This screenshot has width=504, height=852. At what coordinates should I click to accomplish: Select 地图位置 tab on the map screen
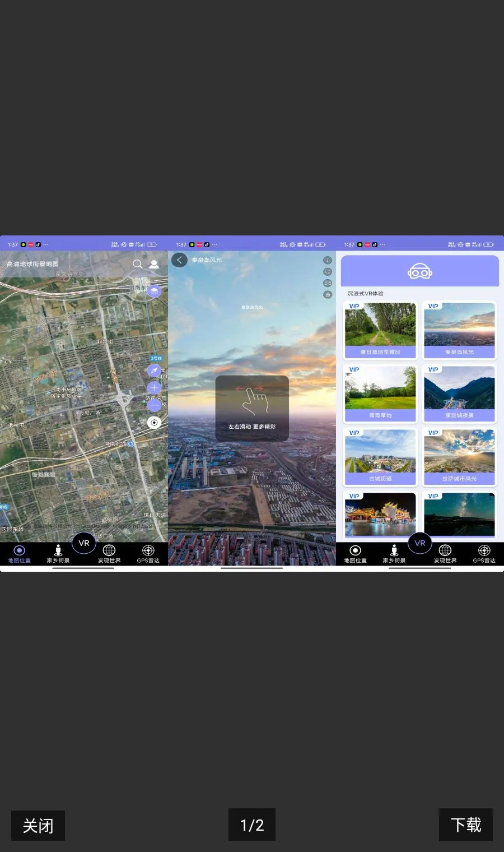coord(19,554)
